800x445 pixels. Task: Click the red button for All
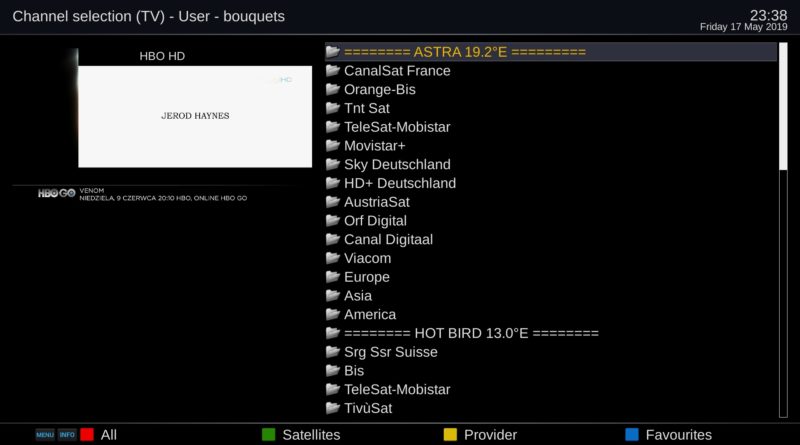(87, 434)
